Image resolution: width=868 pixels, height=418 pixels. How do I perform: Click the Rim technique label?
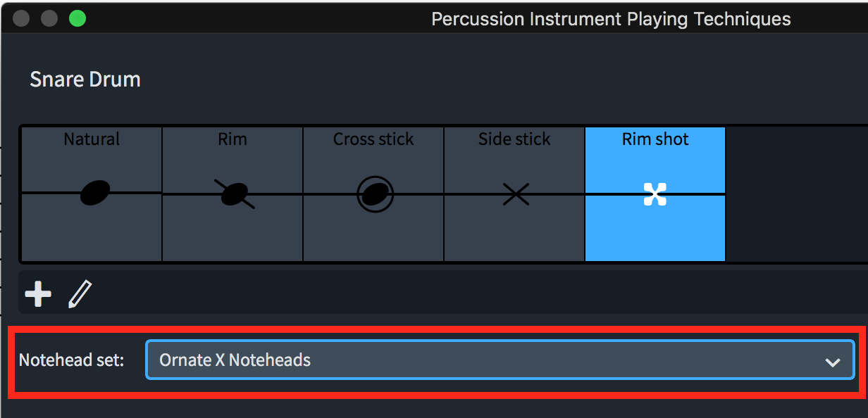click(x=232, y=139)
